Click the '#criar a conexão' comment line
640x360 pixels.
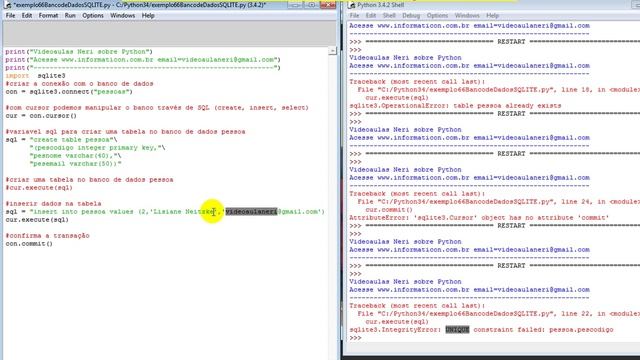pyautogui.click(x=79, y=84)
